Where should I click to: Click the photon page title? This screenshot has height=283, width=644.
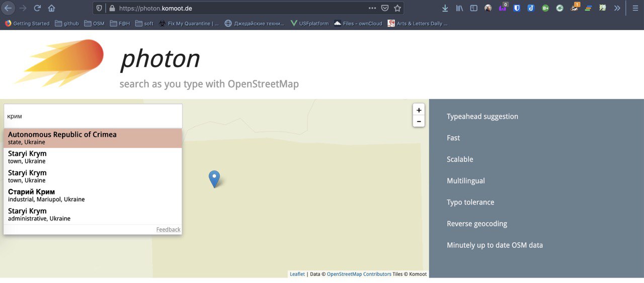(x=160, y=60)
